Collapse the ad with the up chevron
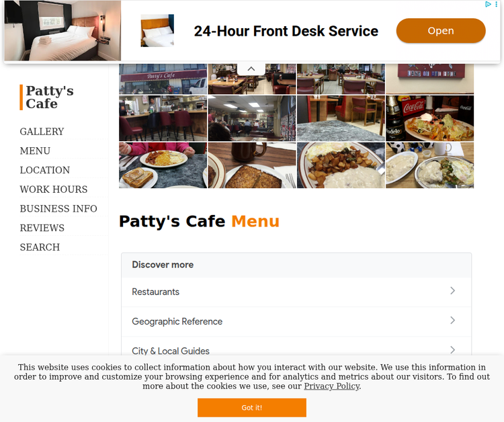Viewport: 504px width, 422px height. (x=251, y=69)
